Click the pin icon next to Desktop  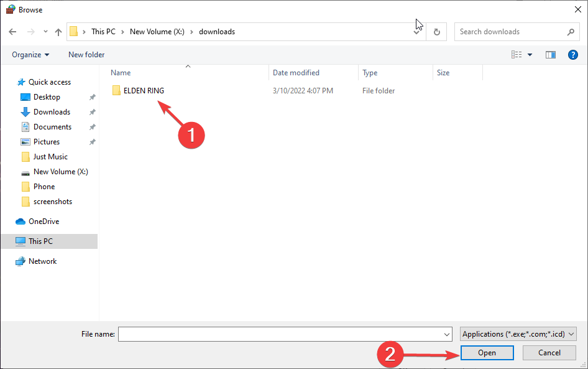[x=92, y=97]
